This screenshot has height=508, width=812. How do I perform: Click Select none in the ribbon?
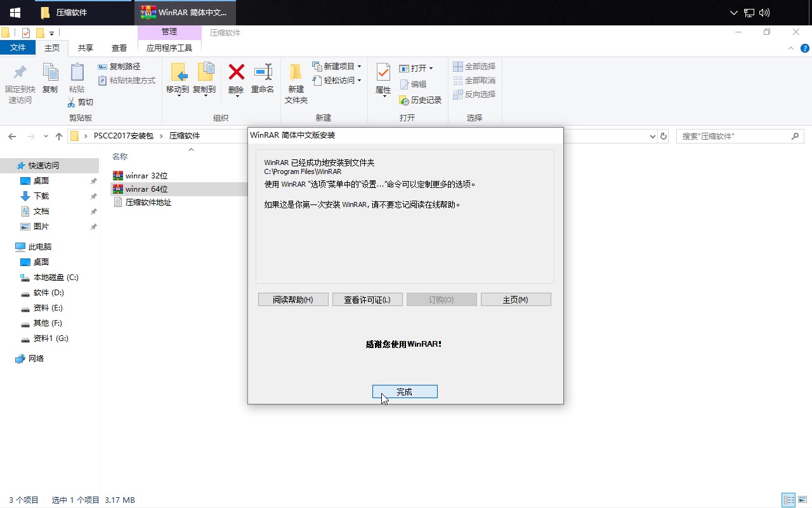(475, 80)
